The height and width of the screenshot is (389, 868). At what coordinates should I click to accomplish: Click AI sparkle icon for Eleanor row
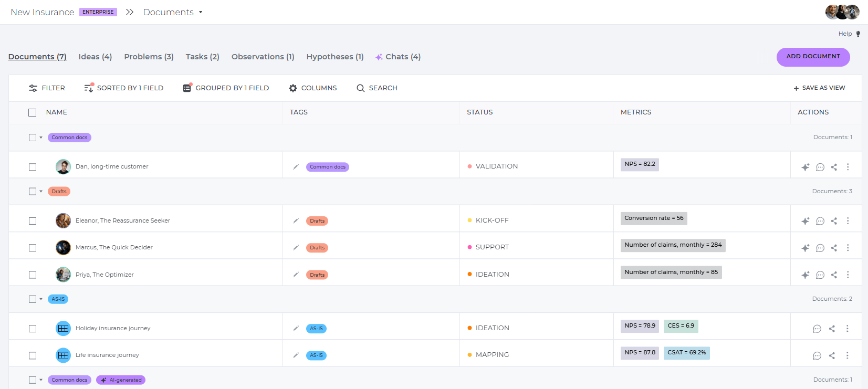806,221
